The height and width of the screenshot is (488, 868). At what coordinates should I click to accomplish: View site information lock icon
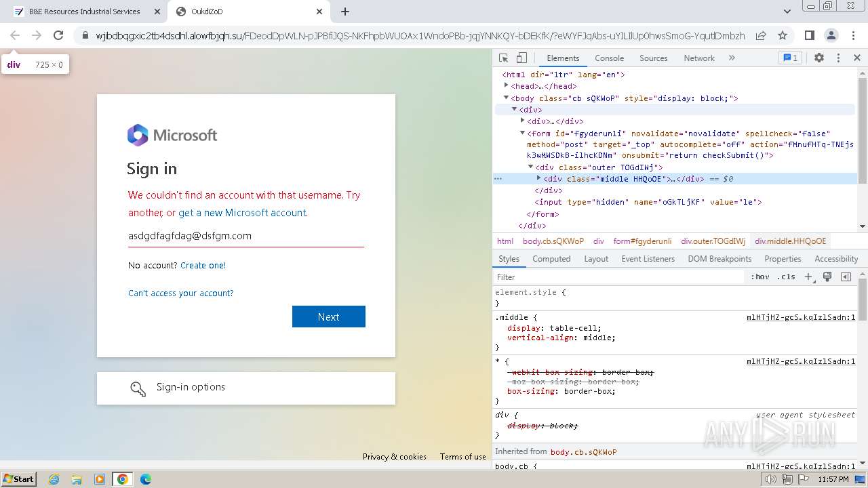tap(85, 35)
